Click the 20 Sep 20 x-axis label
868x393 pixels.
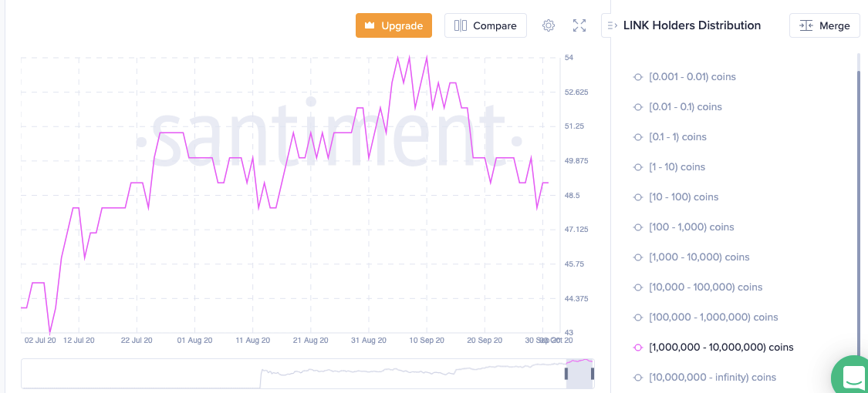485,341
